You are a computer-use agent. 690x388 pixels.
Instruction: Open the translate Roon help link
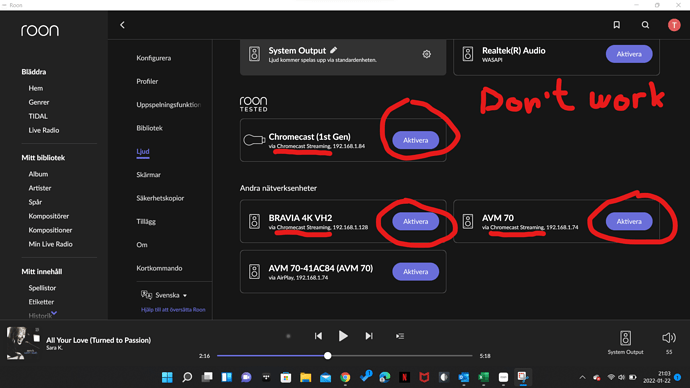[173, 310]
